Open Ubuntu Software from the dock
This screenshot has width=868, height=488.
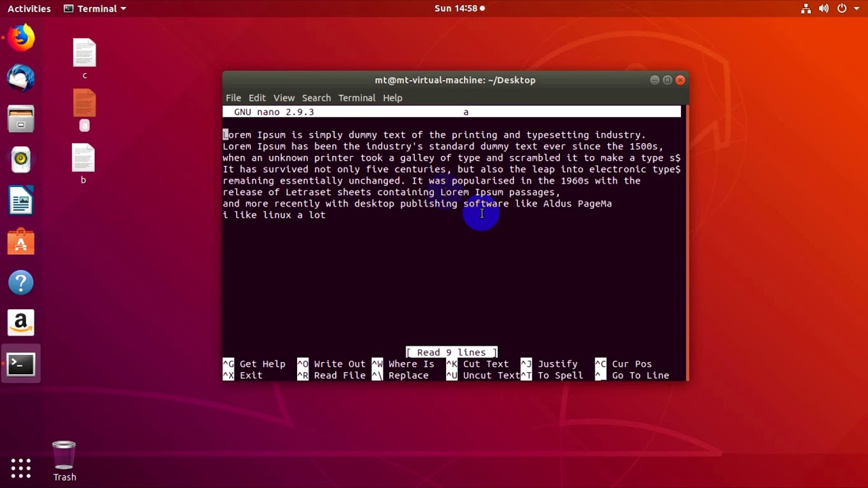click(x=21, y=242)
